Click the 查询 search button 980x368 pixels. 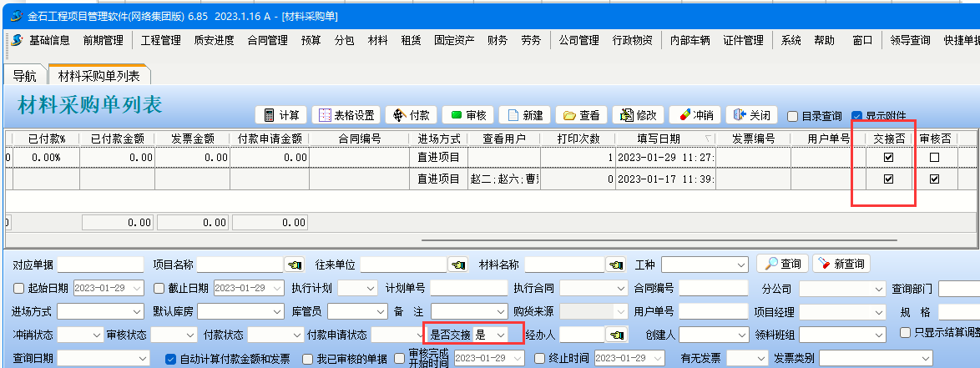(782, 264)
